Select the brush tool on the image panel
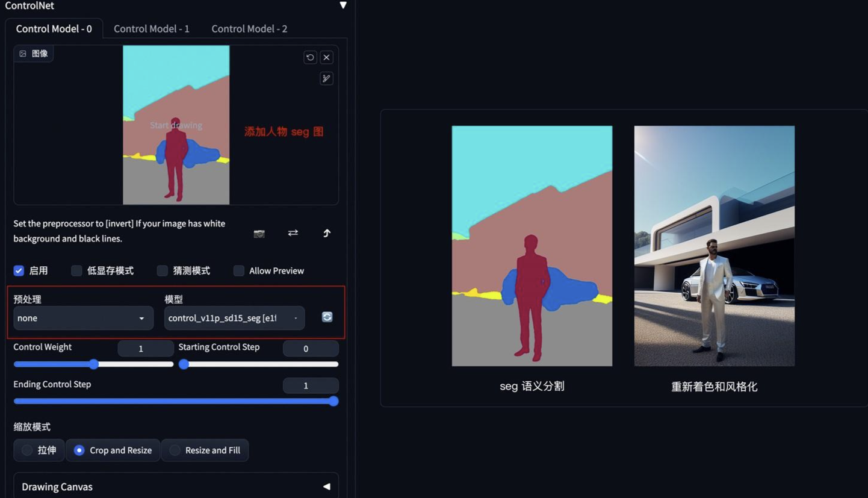The width and height of the screenshot is (868, 498). point(326,78)
